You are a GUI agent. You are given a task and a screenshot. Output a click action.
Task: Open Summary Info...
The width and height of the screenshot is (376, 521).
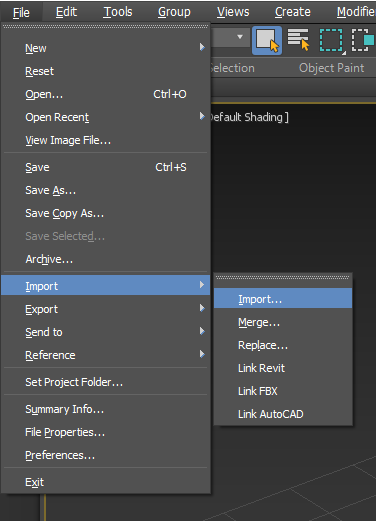coord(106,409)
